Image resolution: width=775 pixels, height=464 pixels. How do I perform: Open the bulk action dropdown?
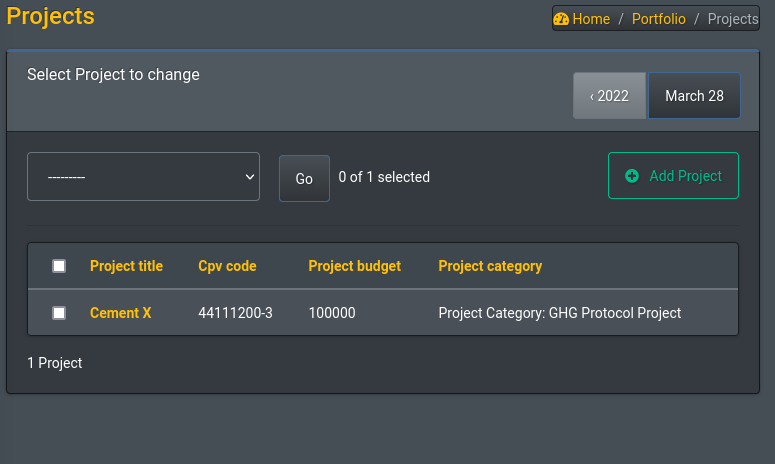click(x=143, y=176)
